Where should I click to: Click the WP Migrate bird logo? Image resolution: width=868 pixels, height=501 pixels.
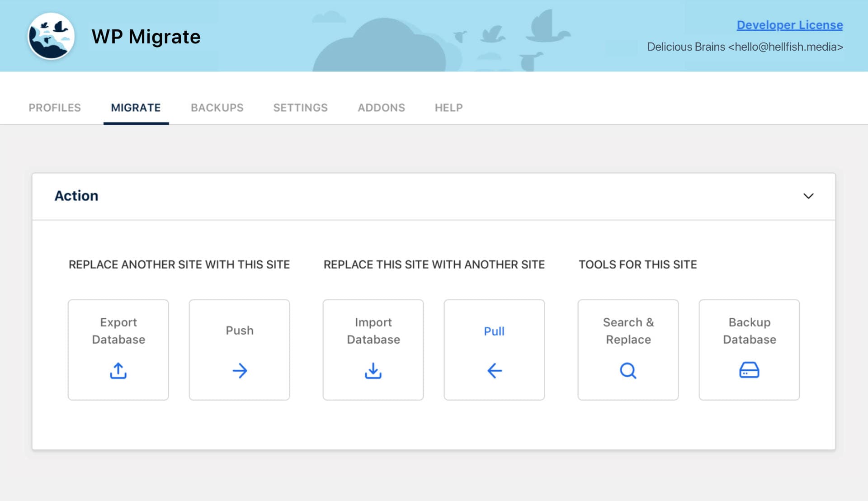point(51,36)
